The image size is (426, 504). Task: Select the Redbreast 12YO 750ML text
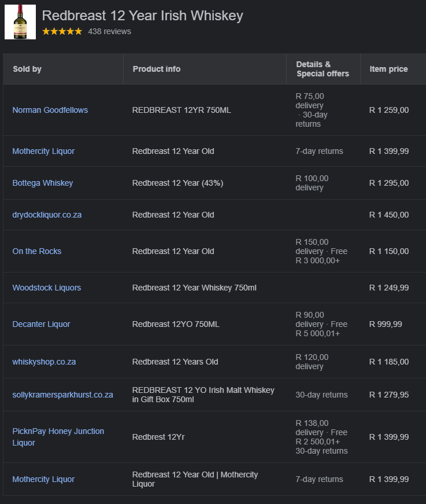[176, 324]
